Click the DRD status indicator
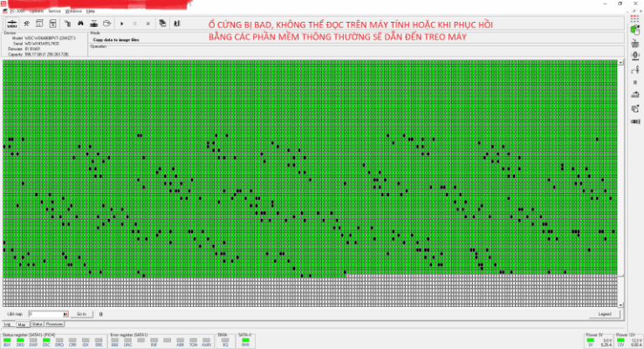 click(20, 342)
